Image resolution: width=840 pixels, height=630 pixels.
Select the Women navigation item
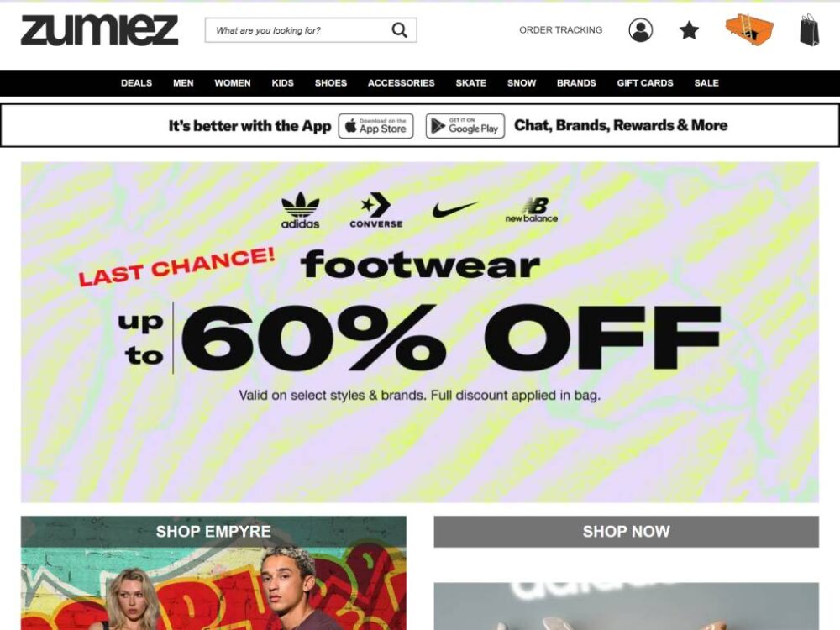233,83
